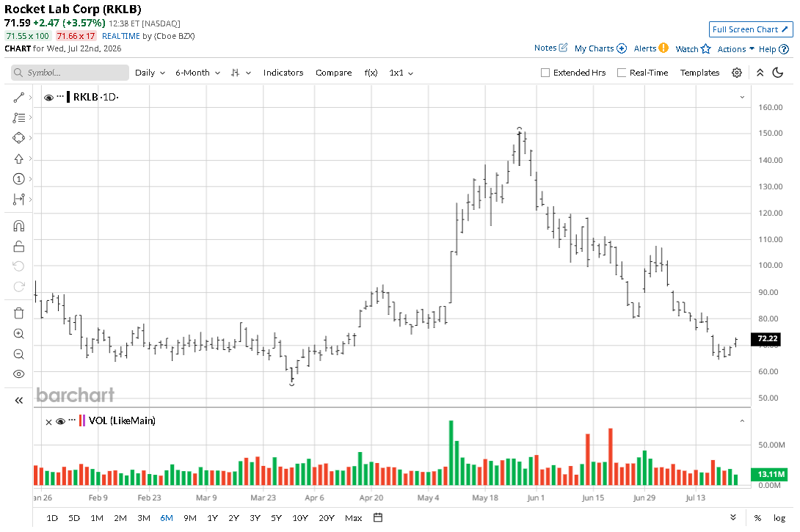This screenshot has height=532, width=800.
Task: Expand the trend line tool submenu arrow
Action: pos(31,98)
